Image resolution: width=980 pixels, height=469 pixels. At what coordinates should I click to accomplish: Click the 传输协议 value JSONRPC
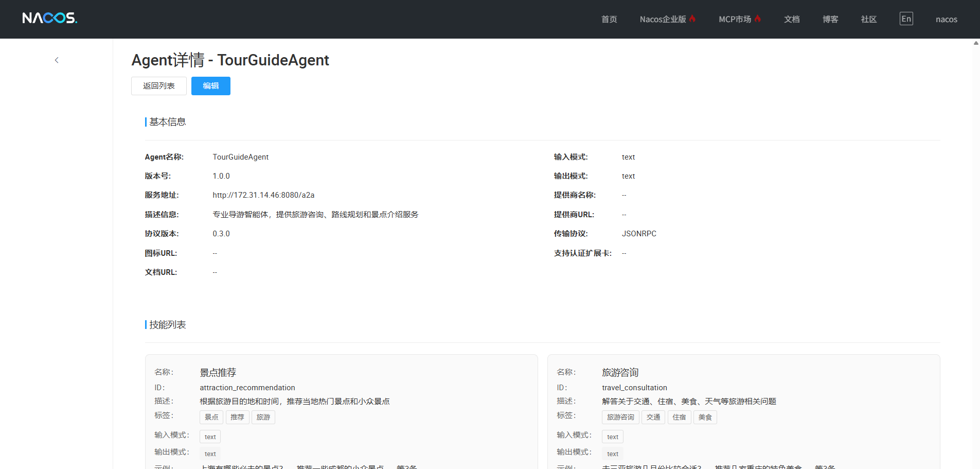(639, 234)
